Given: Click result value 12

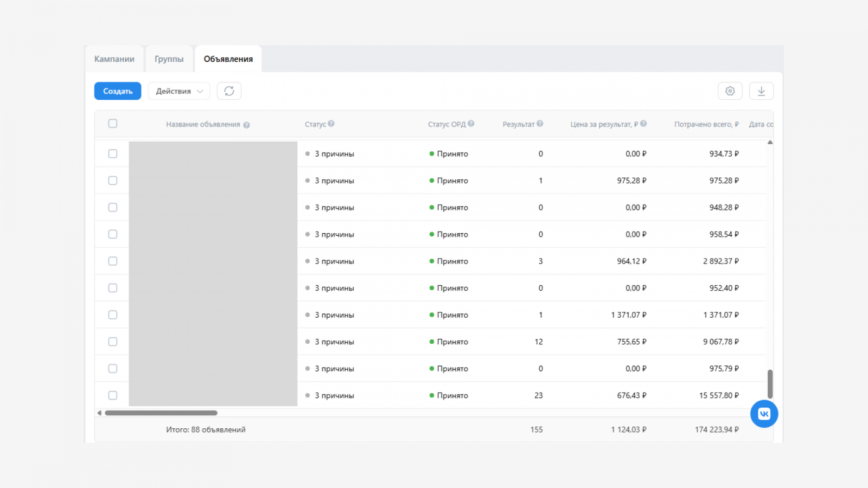Looking at the screenshot, I should [539, 342].
